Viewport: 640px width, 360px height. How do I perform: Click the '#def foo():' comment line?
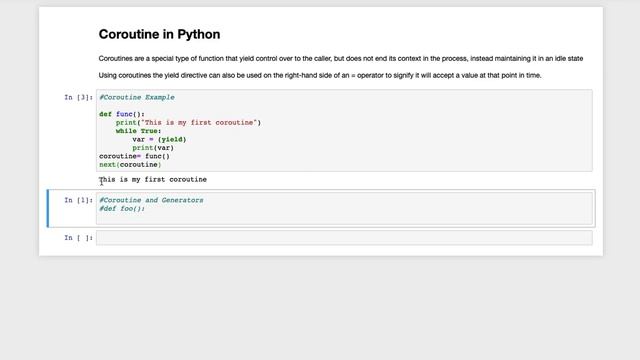point(122,209)
